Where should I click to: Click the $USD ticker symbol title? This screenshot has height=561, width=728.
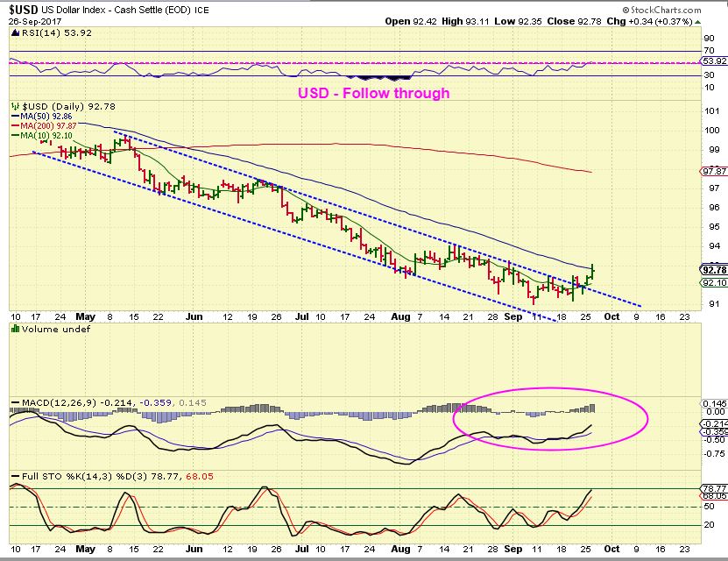(25, 10)
